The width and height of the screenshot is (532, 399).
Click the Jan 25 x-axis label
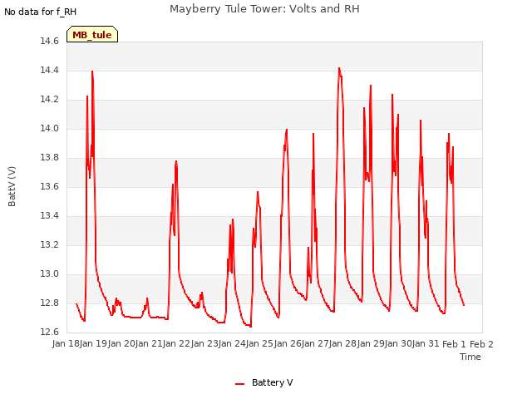click(x=260, y=344)
